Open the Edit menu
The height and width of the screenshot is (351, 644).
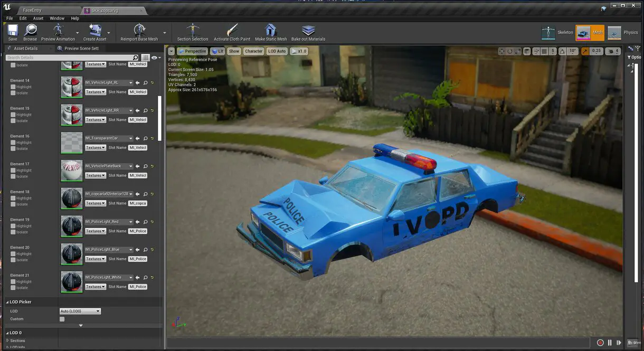point(23,18)
